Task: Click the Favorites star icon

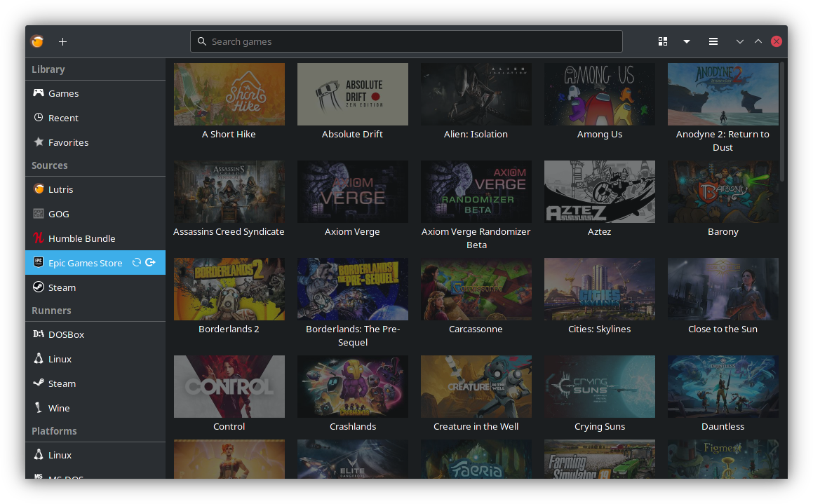Action: (x=39, y=142)
